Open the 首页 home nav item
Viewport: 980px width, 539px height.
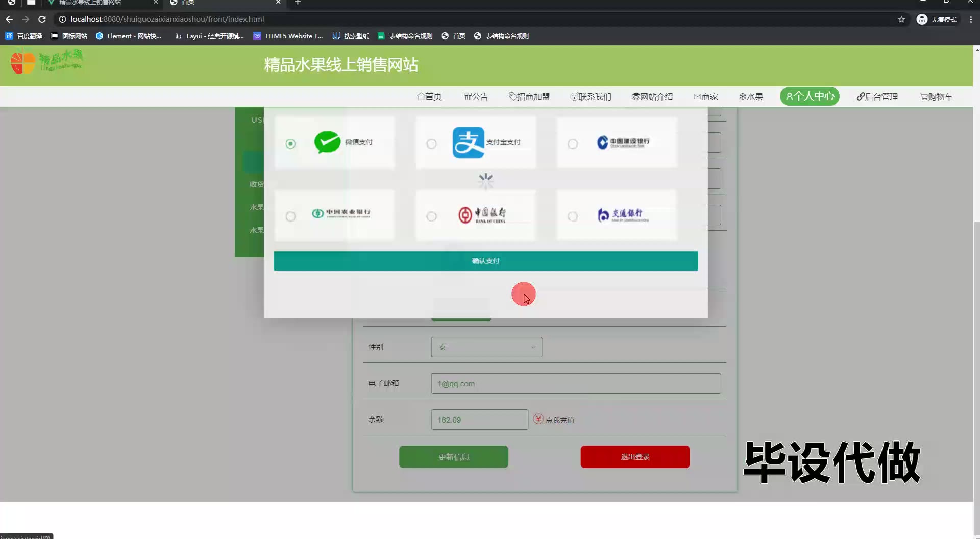tap(429, 96)
